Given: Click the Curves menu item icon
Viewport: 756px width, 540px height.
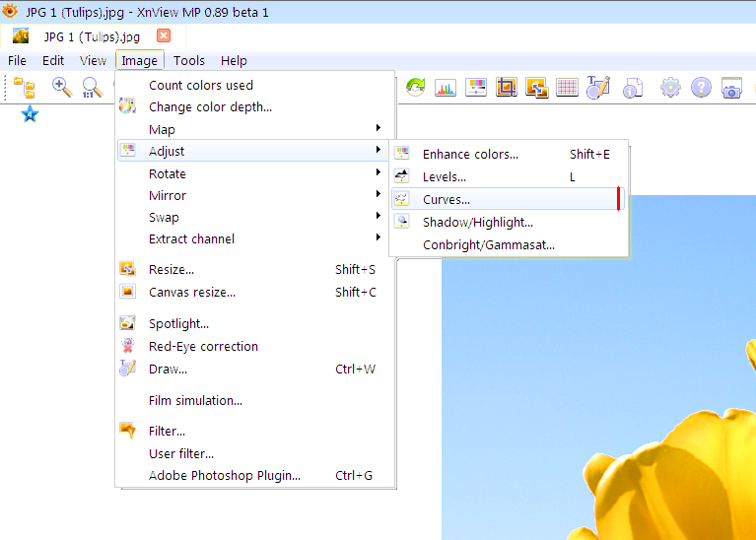Looking at the screenshot, I should point(401,199).
